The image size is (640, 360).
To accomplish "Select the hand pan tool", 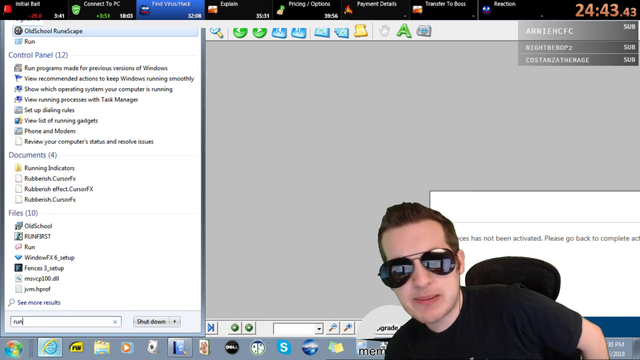I will [x=384, y=31].
